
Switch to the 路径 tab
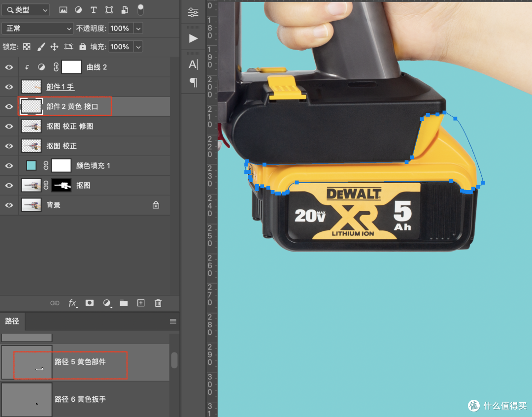click(12, 321)
